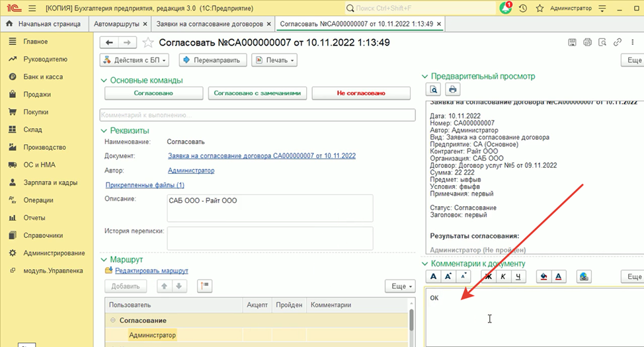644x347 pixels.
Task: Click the Не согласовано button
Action: tap(361, 93)
